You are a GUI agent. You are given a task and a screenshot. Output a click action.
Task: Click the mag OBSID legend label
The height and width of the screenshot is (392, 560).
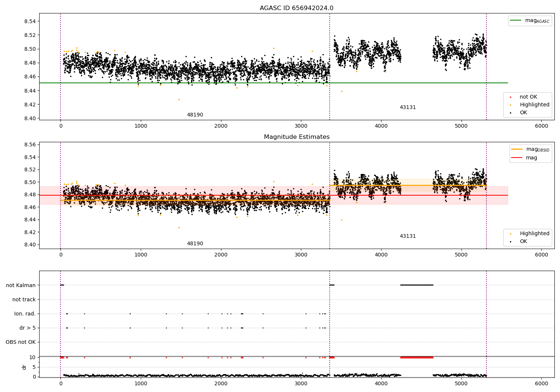(538, 149)
